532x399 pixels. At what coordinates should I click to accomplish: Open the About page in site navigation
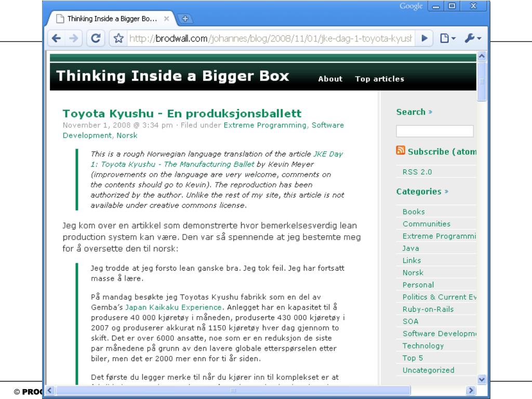(330, 79)
